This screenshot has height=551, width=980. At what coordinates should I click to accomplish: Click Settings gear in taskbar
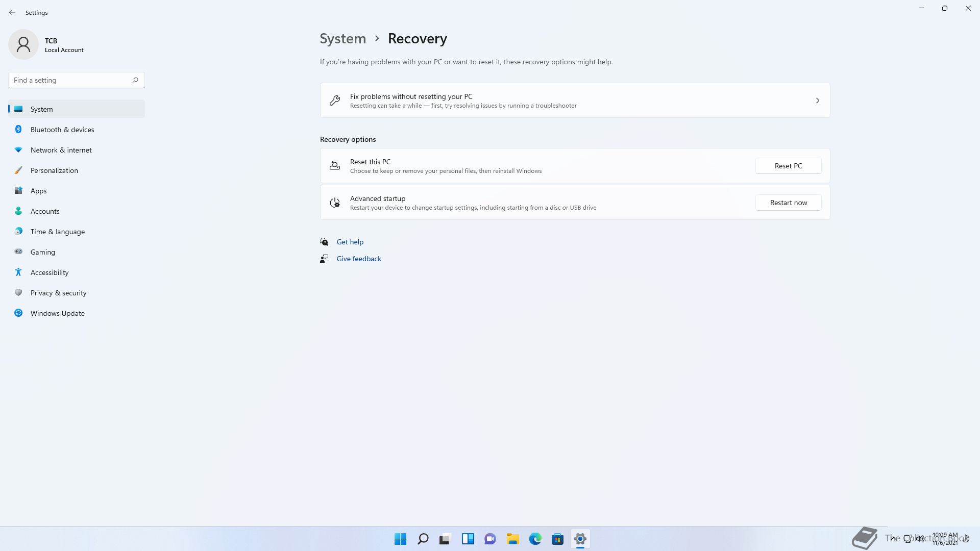point(580,539)
